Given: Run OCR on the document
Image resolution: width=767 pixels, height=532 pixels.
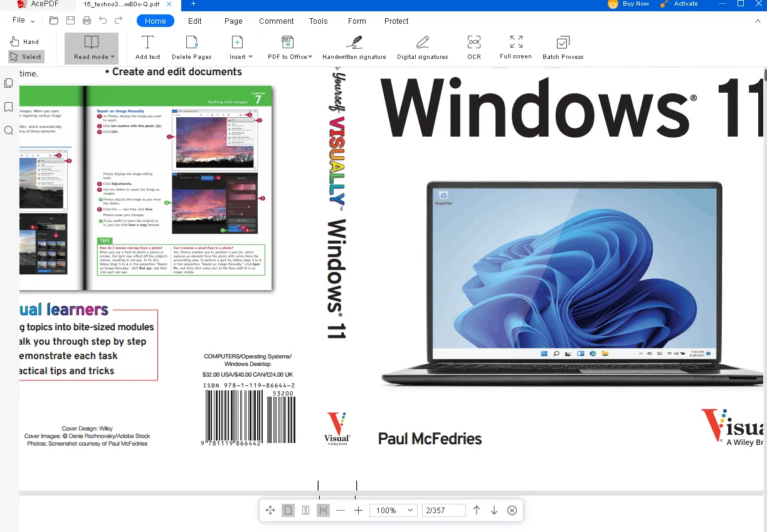Looking at the screenshot, I should pyautogui.click(x=473, y=47).
